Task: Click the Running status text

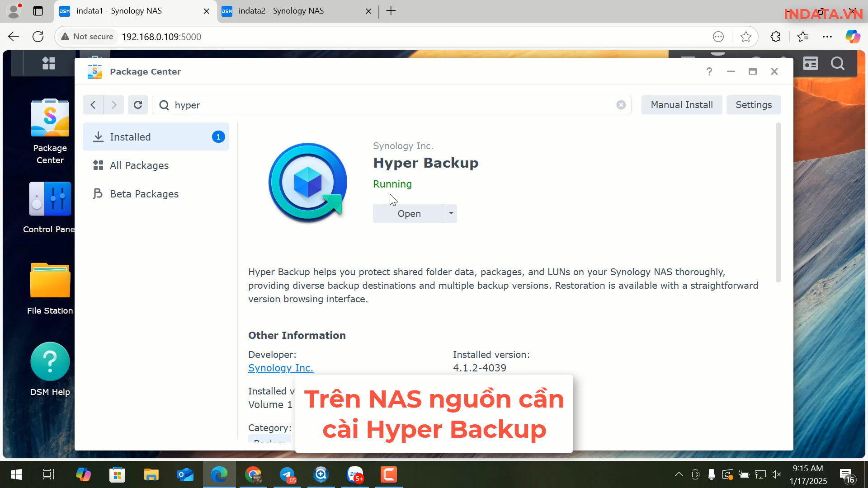Action: pyautogui.click(x=392, y=184)
